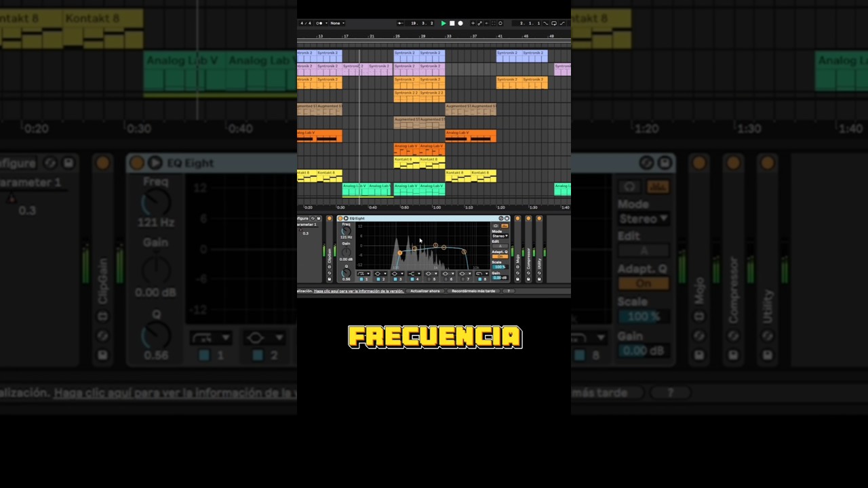Screen dimensions: 868x488
Task: Click the Scale 100 % field
Action: coord(500,267)
